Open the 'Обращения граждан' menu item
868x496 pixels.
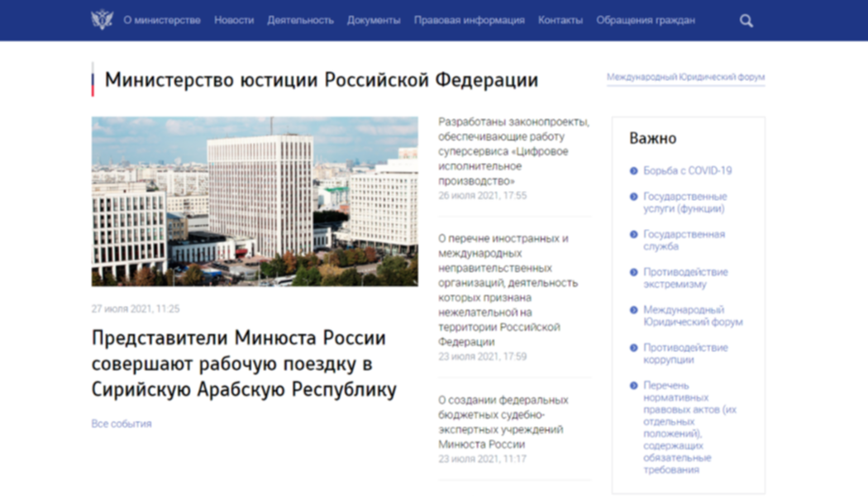click(x=646, y=21)
